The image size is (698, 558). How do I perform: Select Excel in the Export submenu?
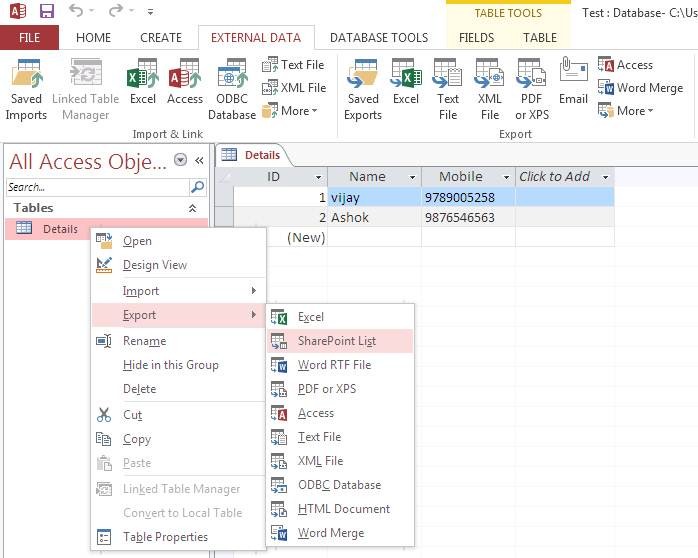(x=340, y=317)
